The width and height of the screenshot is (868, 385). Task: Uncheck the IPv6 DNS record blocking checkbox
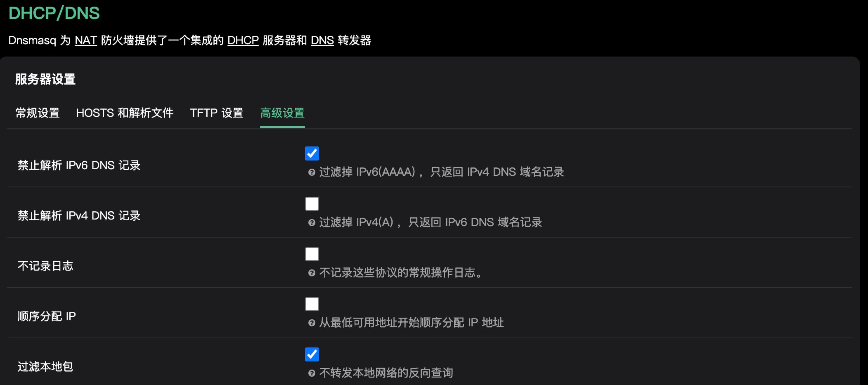(312, 153)
